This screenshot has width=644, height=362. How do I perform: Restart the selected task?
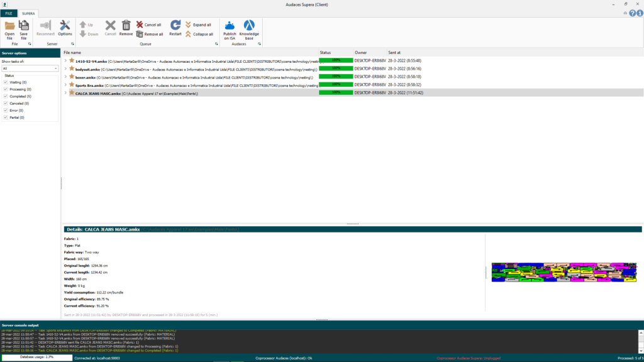point(175,28)
